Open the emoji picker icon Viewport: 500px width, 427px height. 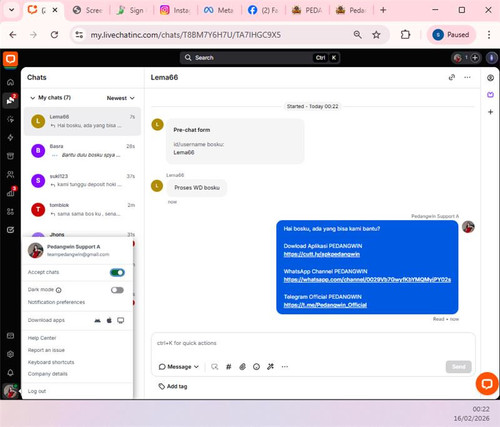[256, 367]
